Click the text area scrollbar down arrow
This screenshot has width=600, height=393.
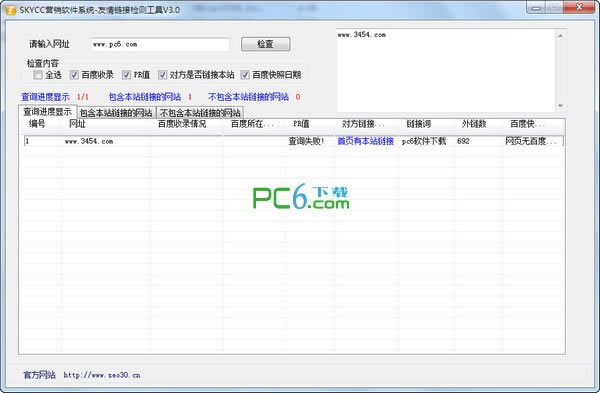[560, 106]
